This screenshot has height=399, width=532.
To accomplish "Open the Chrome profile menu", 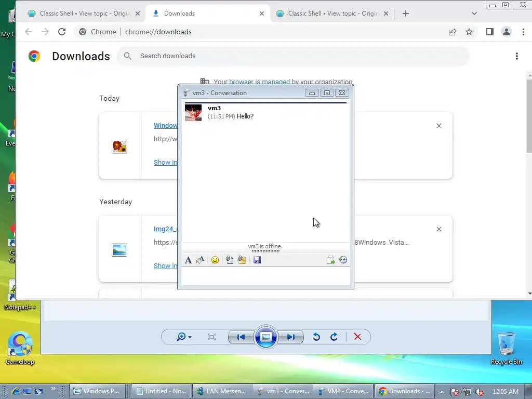I will (x=506, y=32).
